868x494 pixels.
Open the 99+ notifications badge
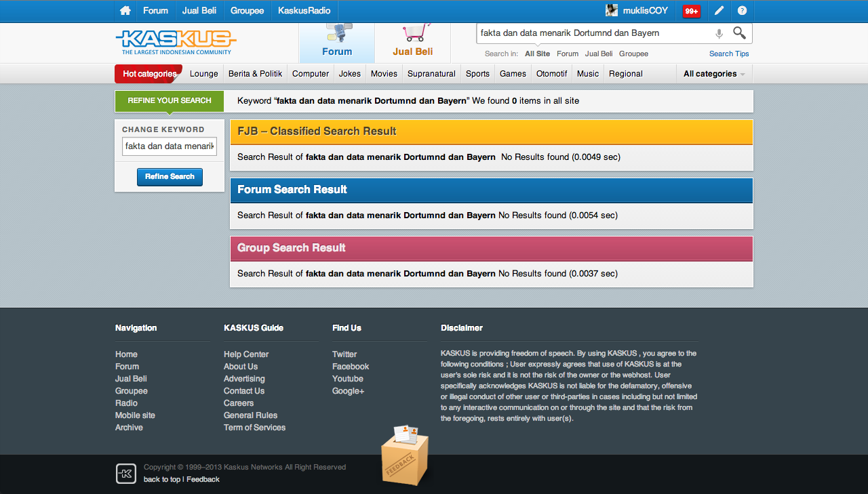[x=692, y=11]
